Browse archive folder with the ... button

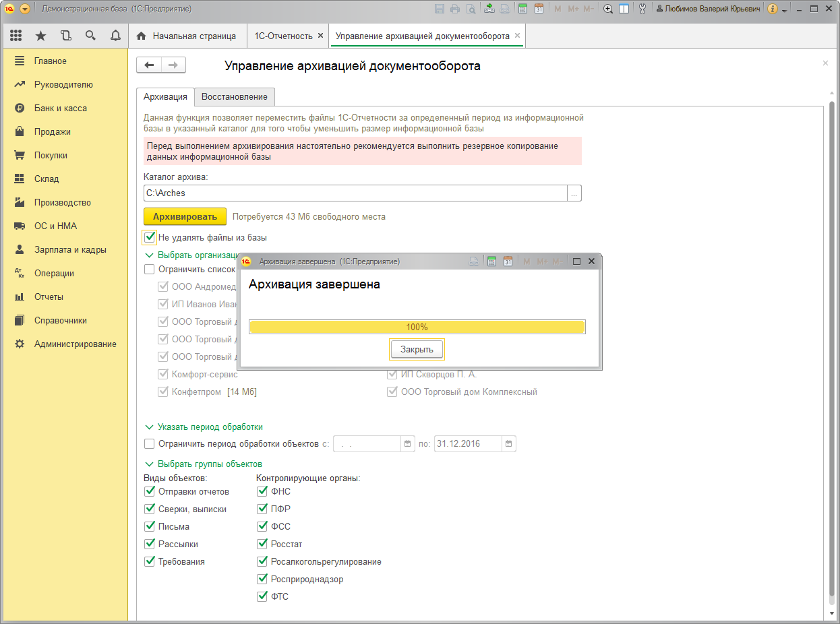[574, 193]
